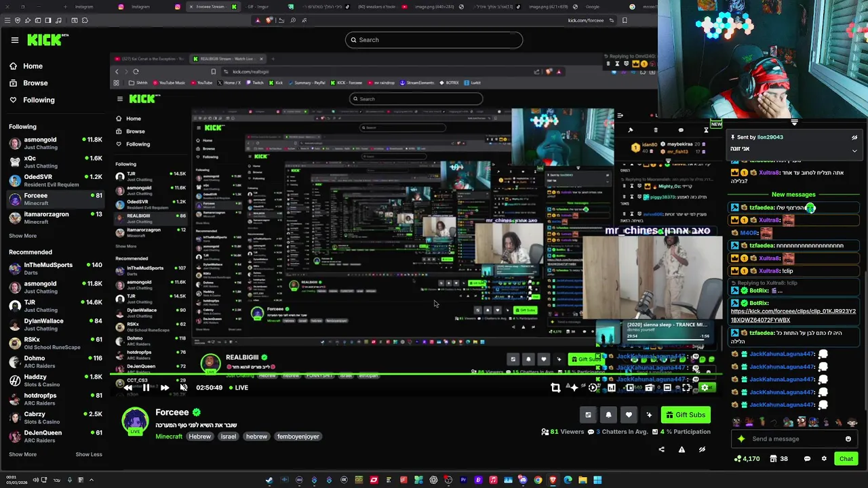Jump to LIVE in the player
The image size is (868, 488).
point(238,388)
